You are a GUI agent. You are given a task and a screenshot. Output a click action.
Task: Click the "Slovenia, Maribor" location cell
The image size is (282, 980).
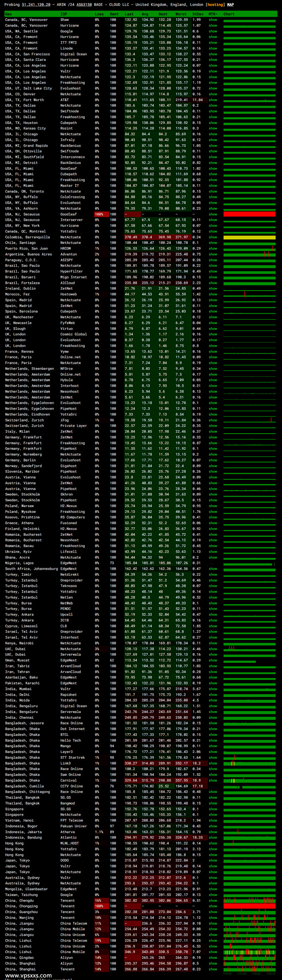(23, 471)
